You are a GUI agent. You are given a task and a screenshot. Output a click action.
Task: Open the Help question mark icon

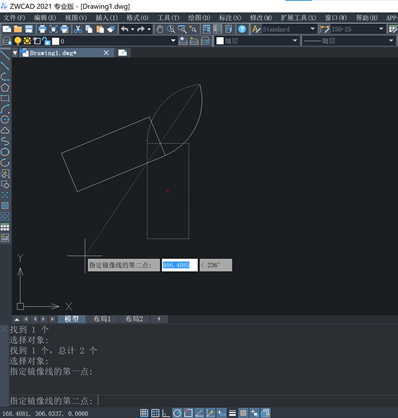coord(242,29)
